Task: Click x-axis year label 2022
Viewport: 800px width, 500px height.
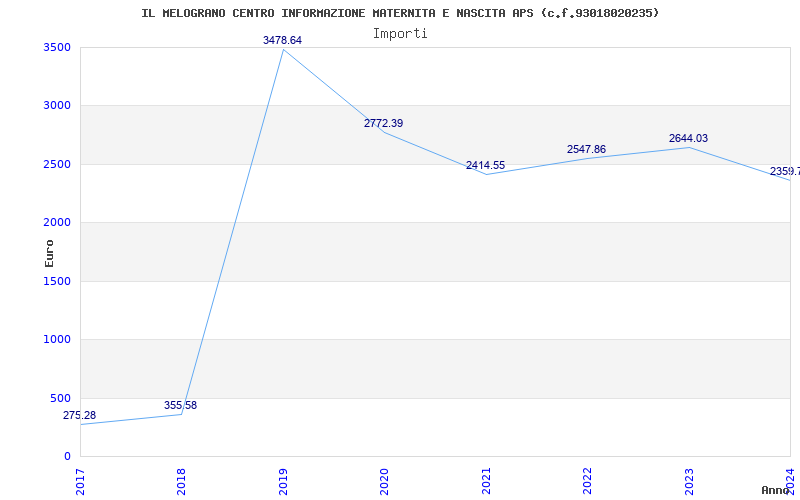Action: [587, 481]
